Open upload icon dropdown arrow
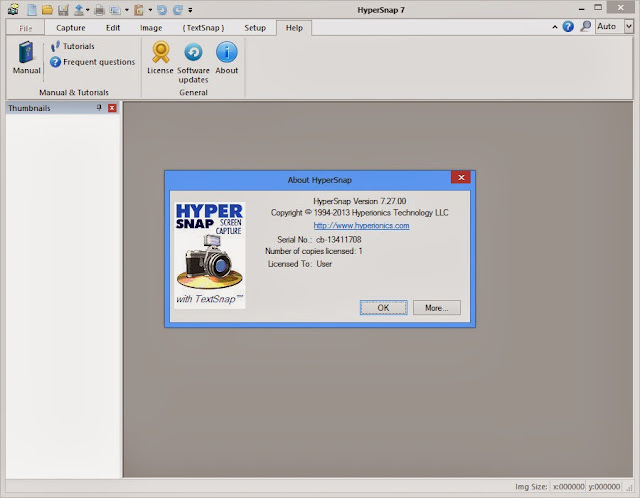 pyautogui.click(x=87, y=10)
